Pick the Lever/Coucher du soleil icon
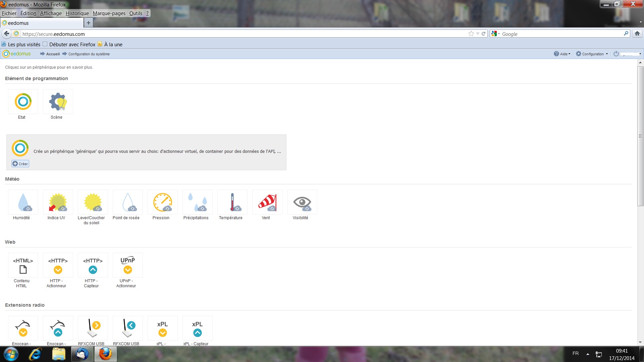This screenshot has width=644, height=362. click(93, 202)
